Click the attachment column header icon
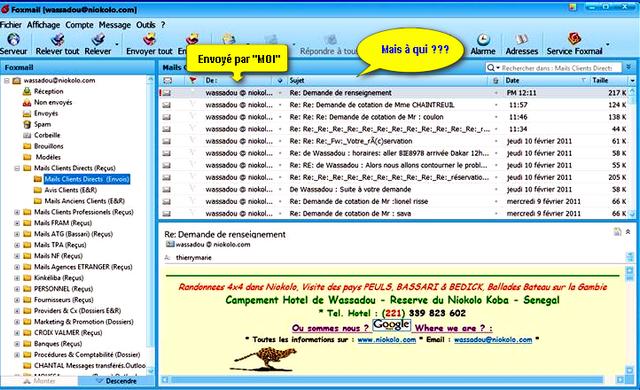The image size is (640, 390). pyautogui.click(x=496, y=80)
